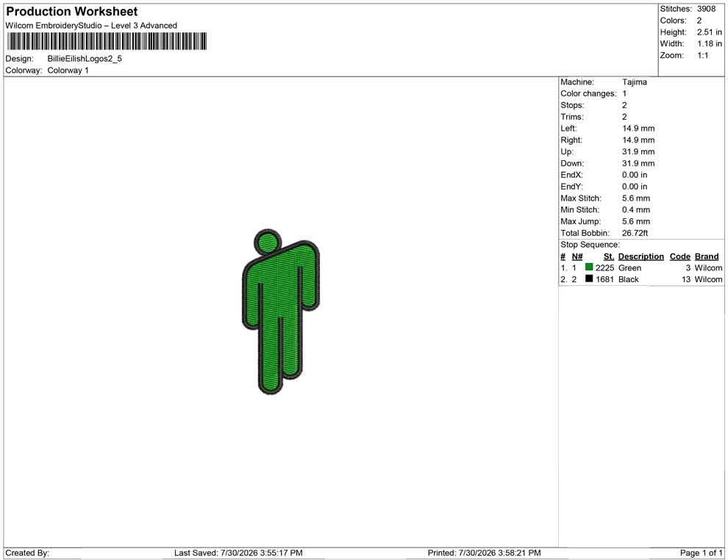Click the Brand column header
The image size is (728, 560).
click(x=706, y=256)
